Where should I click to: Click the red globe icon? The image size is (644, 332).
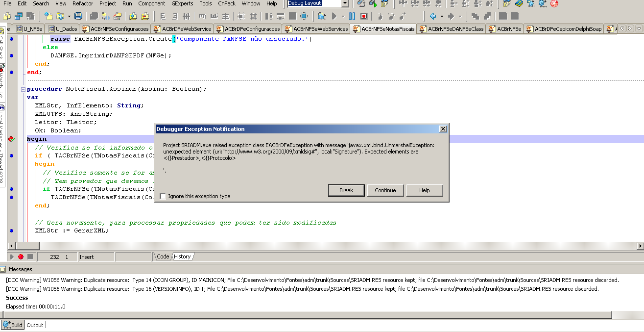pyautogui.click(x=554, y=3)
